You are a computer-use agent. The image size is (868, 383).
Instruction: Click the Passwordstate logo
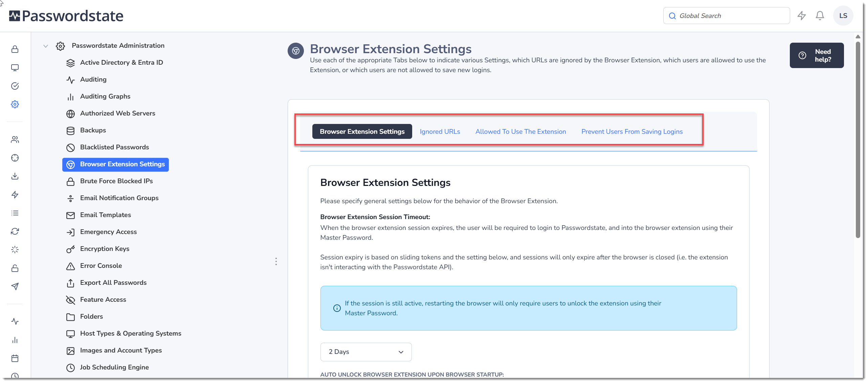tap(66, 16)
